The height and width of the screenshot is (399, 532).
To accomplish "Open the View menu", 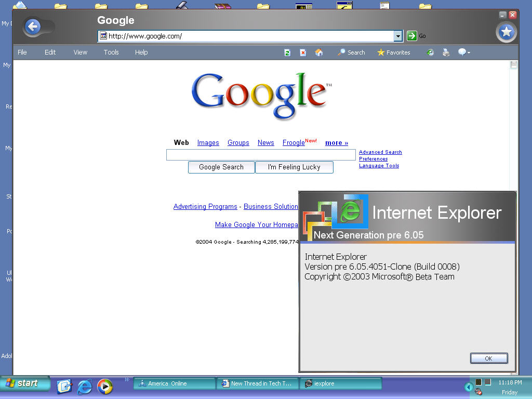I will [x=81, y=52].
